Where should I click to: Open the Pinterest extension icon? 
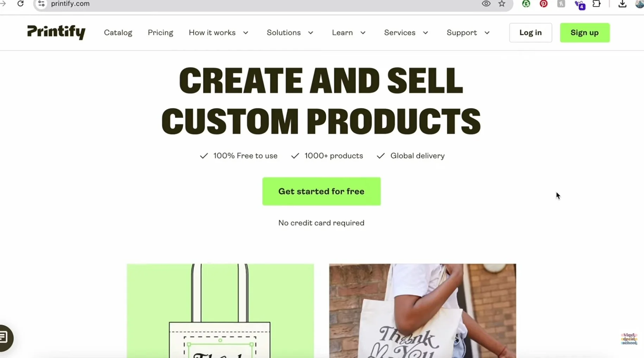(544, 4)
